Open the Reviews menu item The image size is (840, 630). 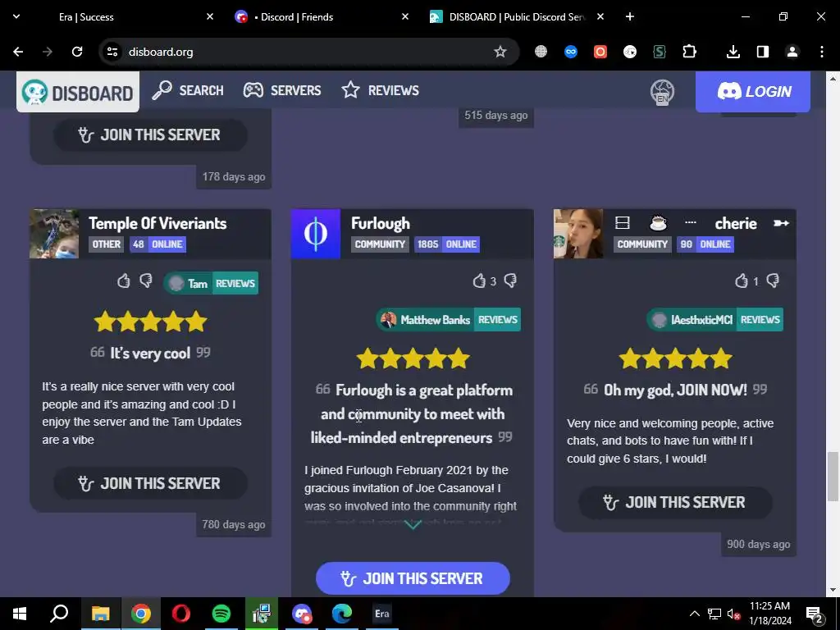(381, 90)
